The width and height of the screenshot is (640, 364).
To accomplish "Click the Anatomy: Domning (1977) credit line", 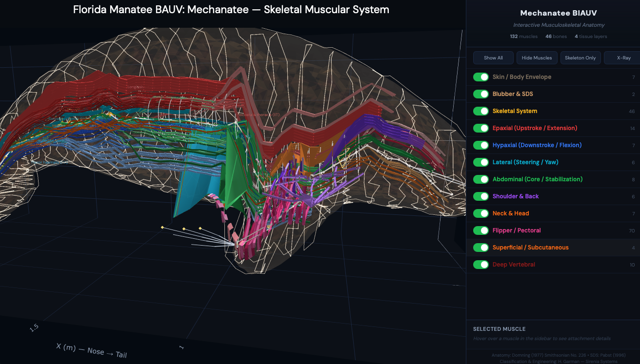I will click(558, 355).
